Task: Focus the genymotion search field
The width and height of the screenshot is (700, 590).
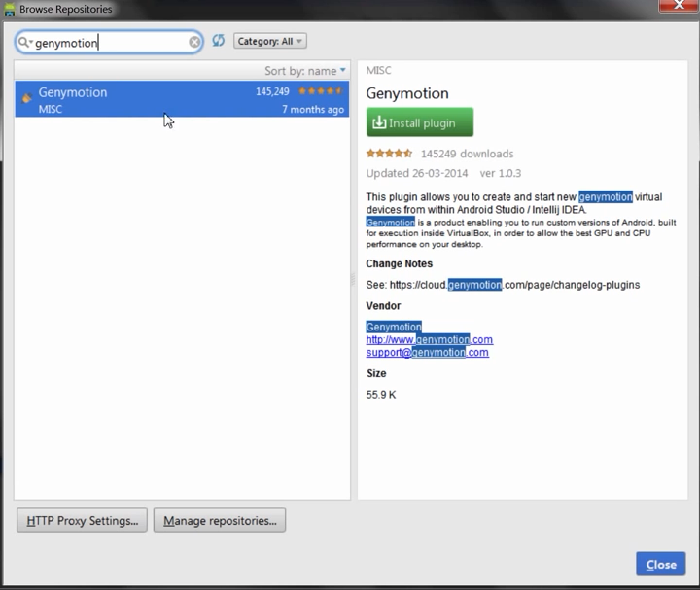Action: [109, 43]
